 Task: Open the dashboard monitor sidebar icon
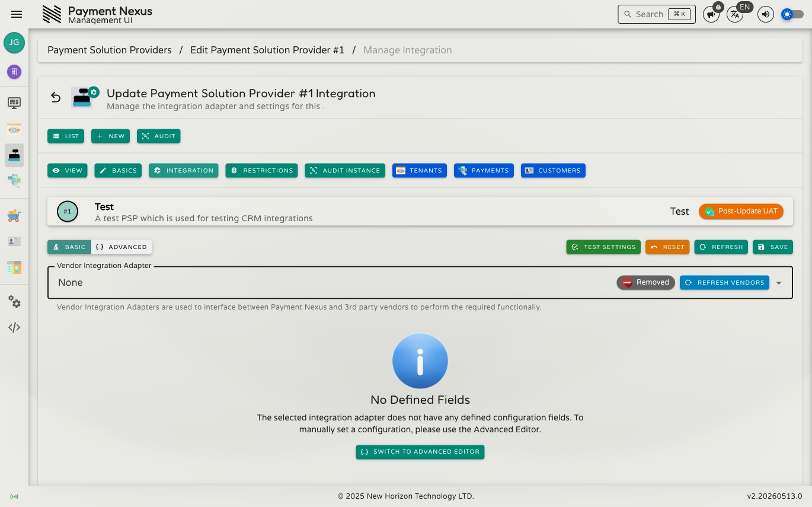point(14,103)
